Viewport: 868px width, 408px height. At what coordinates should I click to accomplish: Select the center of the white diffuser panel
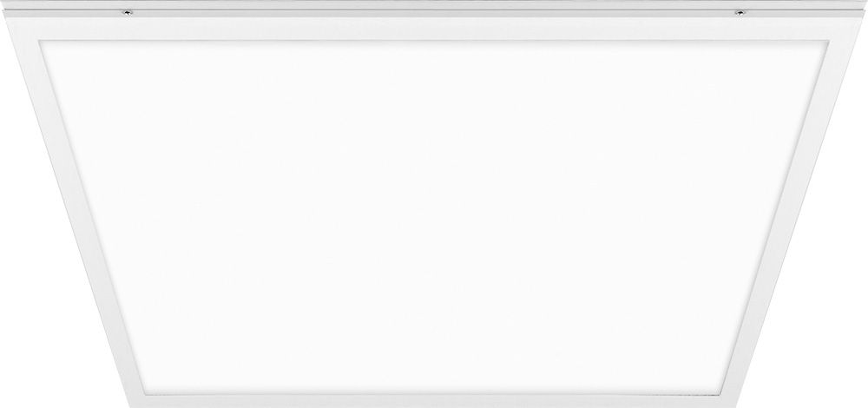click(x=434, y=217)
